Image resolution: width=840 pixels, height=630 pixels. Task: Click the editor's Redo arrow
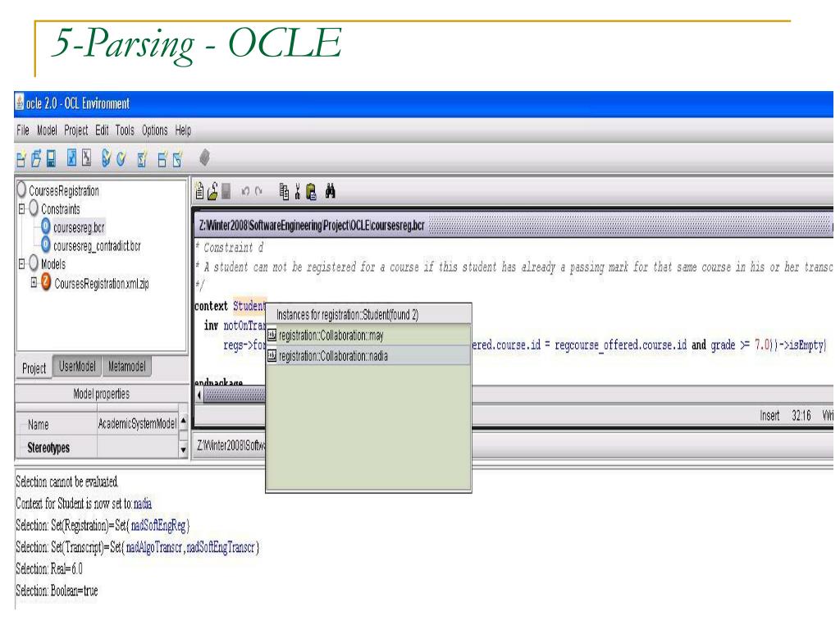point(258,191)
